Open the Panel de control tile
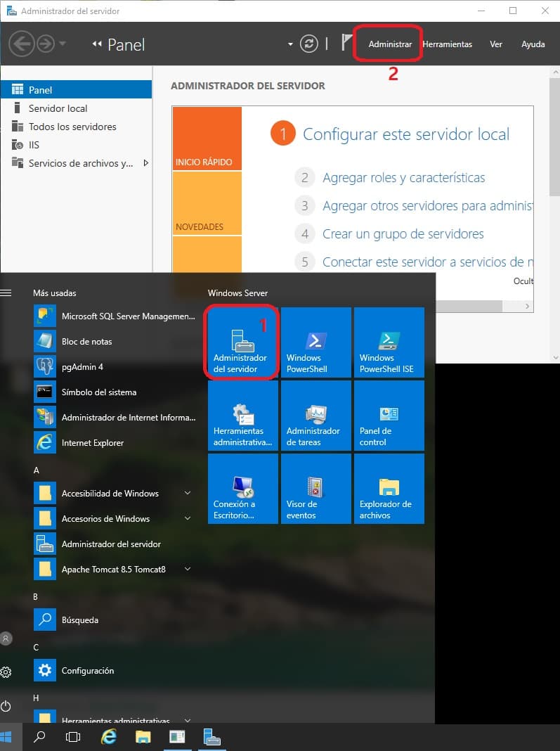This screenshot has height=751, width=560. pos(389,416)
